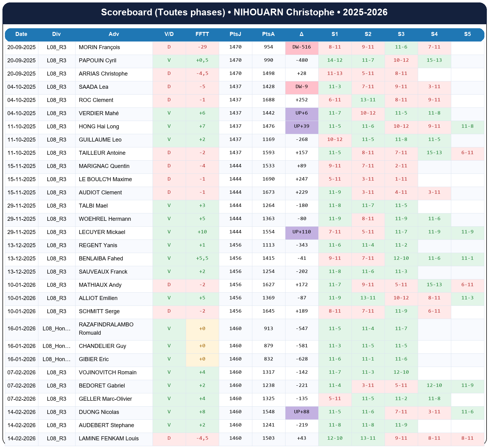Select the RAZAFINDRALAMBO Romuald opponent name

coord(106,329)
